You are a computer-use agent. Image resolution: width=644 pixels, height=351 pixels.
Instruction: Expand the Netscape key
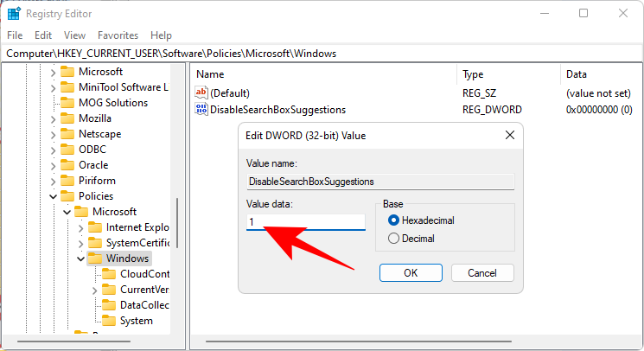[x=53, y=135]
